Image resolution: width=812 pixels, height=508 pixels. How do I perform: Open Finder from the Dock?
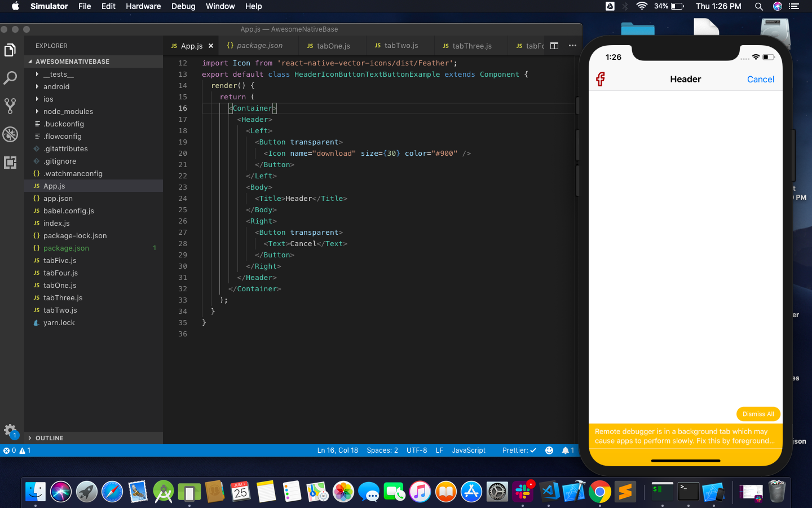click(35, 492)
